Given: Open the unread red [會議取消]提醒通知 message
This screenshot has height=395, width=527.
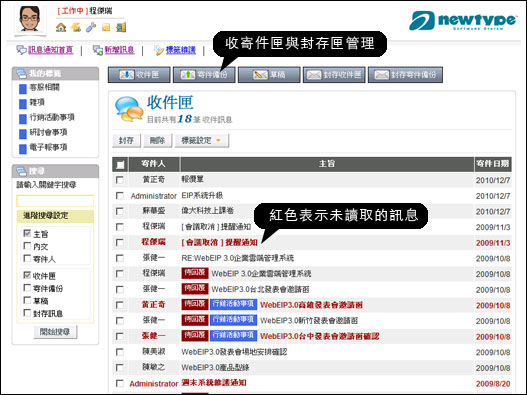Looking at the screenshot, I should pyautogui.click(x=219, y=242).
